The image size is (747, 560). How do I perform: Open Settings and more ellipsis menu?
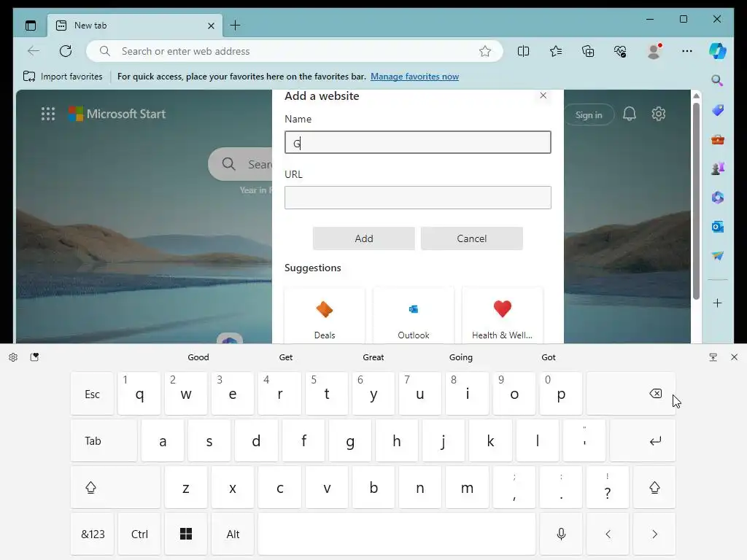[687, 51]
